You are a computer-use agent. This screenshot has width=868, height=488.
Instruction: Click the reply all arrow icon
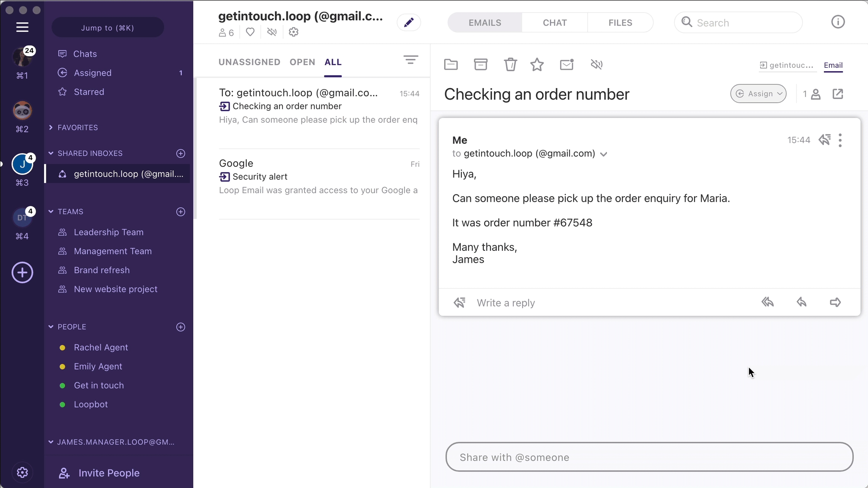[767, 302]
